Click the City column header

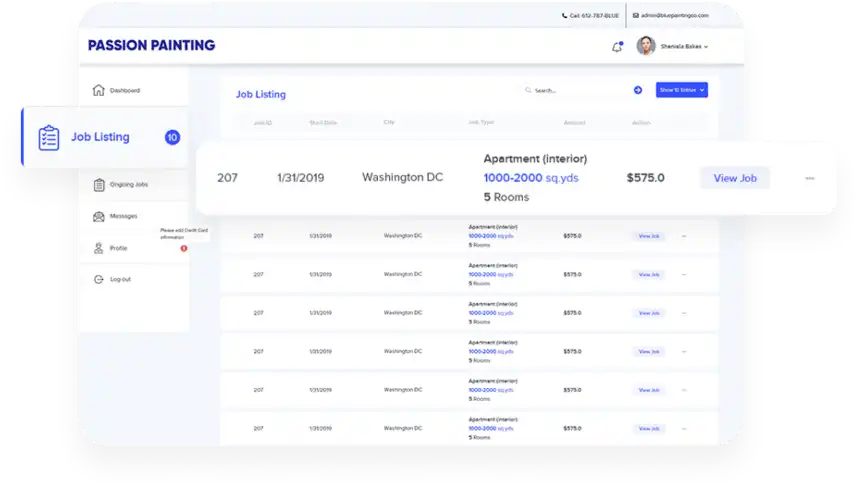pyautogui.click(x=389, y=122)
